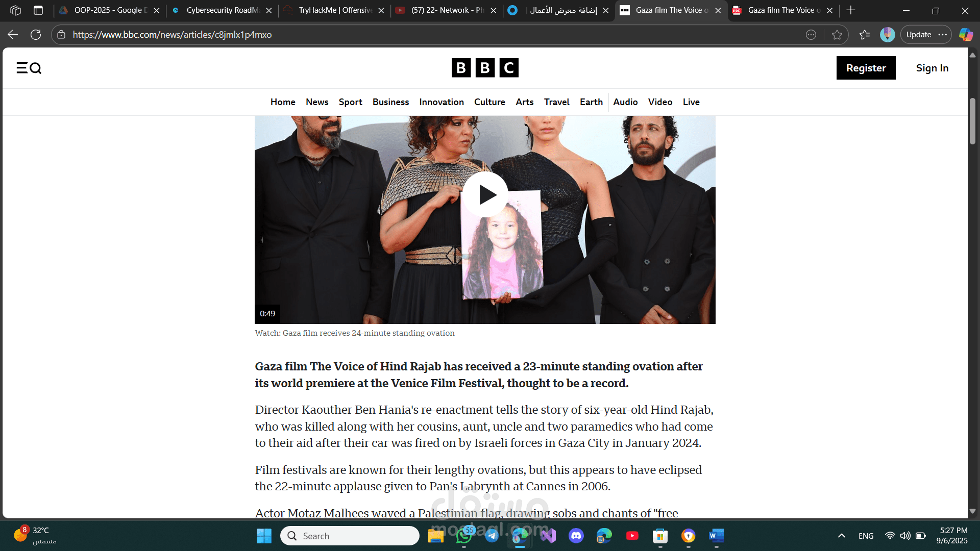Close the TryHackMe tab

coord(381,10)
